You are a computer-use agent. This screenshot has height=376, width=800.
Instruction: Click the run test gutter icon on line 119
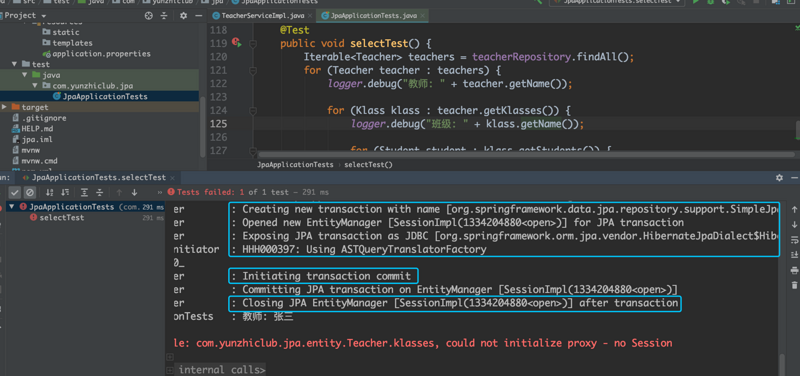tap(237, 43)
